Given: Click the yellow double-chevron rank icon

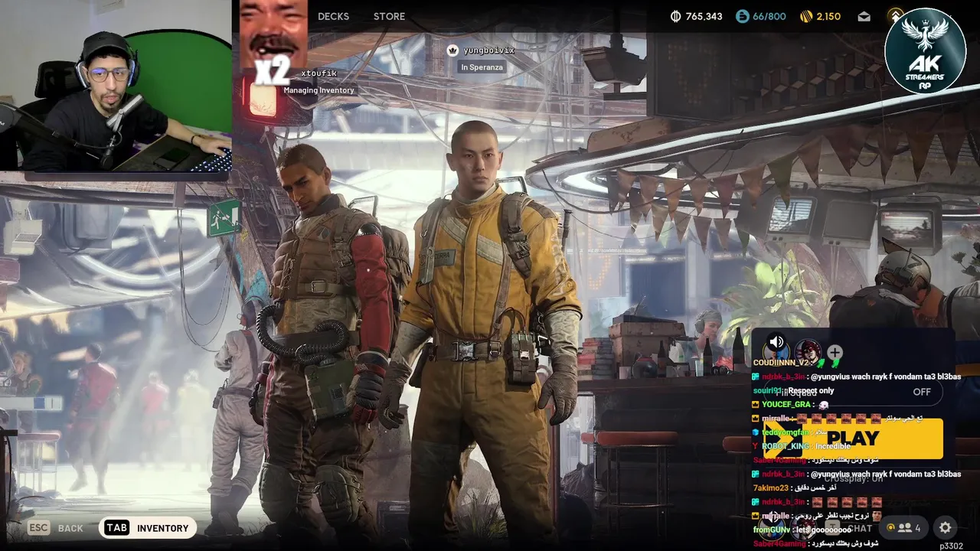Looking at the screenshot, I should coord(895,16).
